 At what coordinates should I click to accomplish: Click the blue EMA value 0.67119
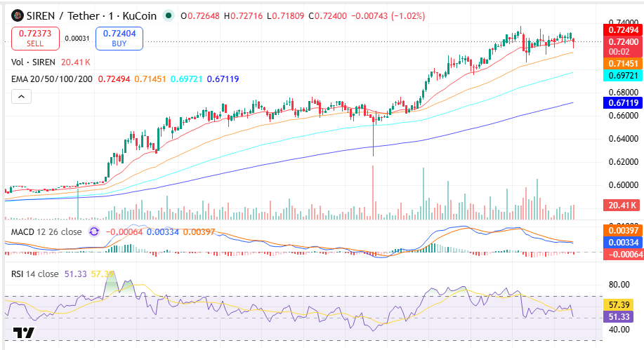[223, 79]
